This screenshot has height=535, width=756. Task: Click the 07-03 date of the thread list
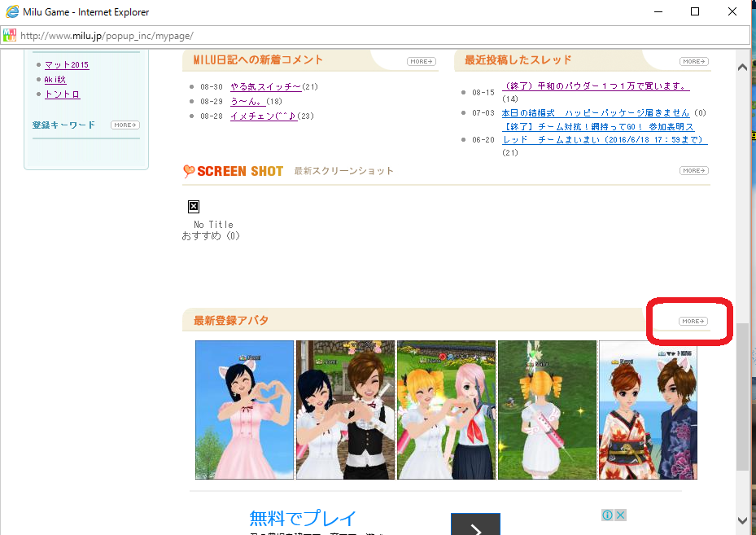483,113
